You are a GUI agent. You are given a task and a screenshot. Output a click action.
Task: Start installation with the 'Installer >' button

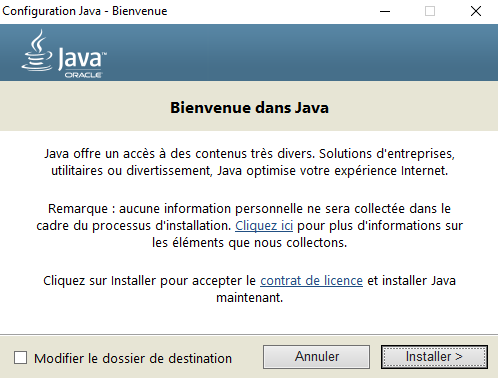point(434,357)
